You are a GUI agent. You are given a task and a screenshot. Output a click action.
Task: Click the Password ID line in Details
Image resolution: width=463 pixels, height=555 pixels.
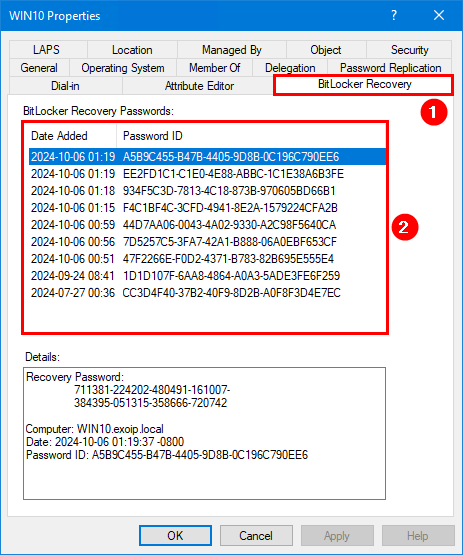pyautogui.click(x=167, y=455)
